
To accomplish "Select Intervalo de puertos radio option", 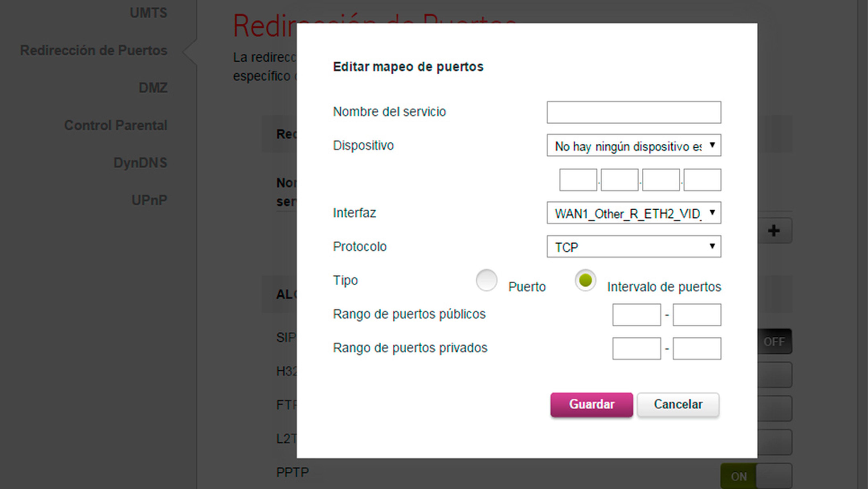I will pyautogui.click(x=585, y=280).
